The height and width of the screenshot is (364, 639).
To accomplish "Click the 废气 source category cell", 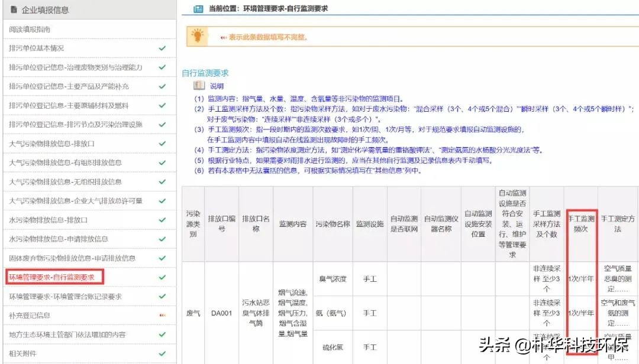I will click(x=193, y=313).
